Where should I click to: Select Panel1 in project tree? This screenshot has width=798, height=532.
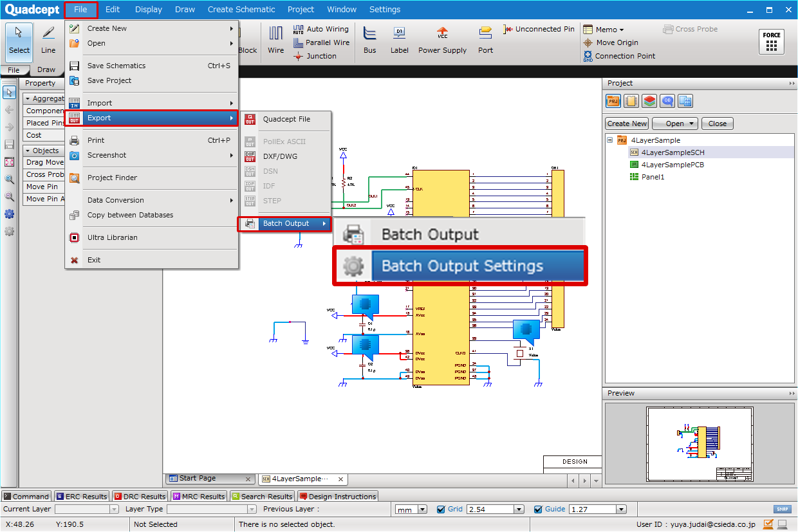tap(653, 177)
